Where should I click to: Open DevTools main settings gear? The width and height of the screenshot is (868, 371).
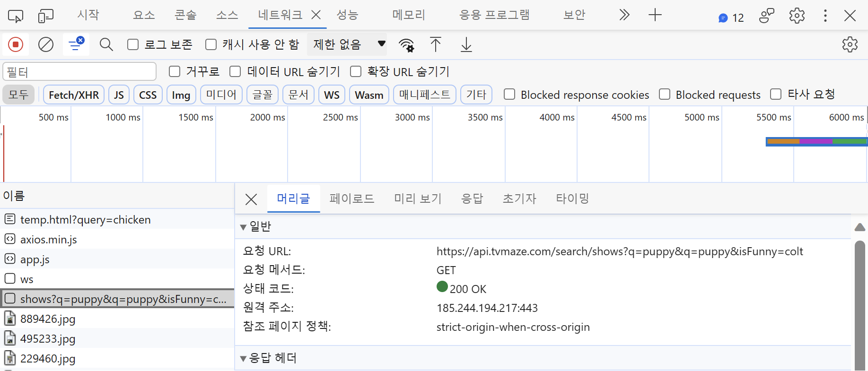[x=797, y=16]
